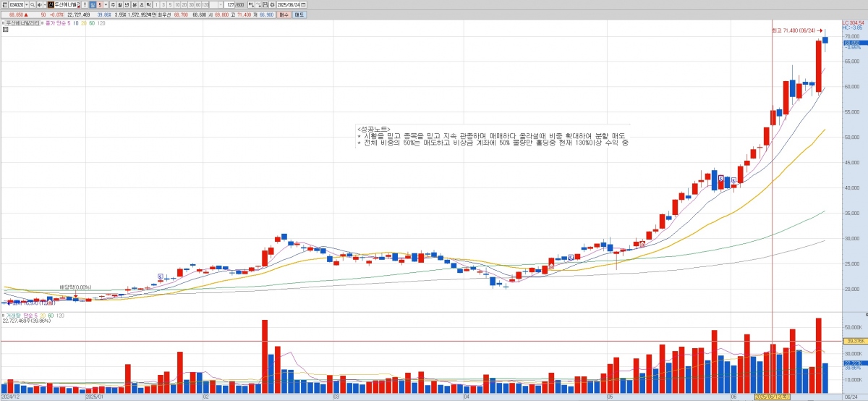Click the exclamation mark info icon

85,4
